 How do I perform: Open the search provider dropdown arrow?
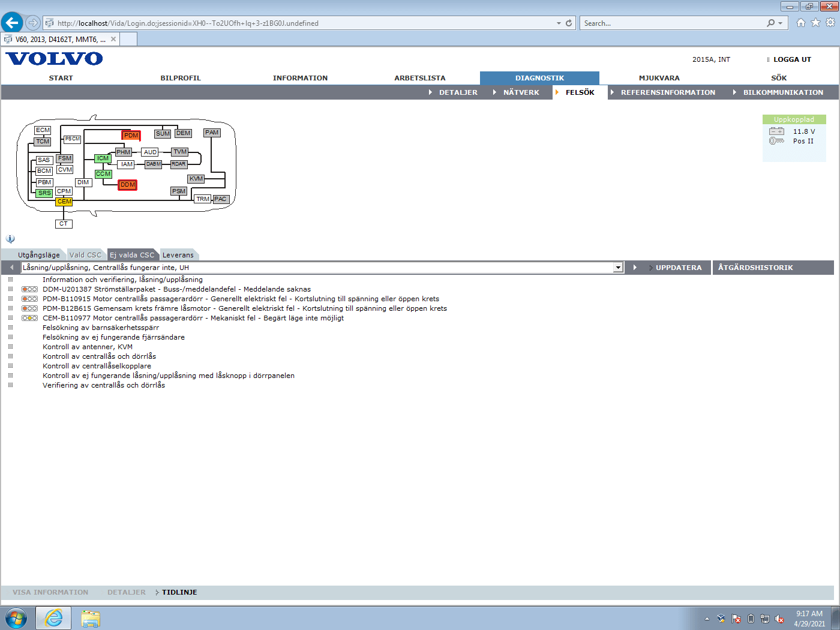[780, 23]
